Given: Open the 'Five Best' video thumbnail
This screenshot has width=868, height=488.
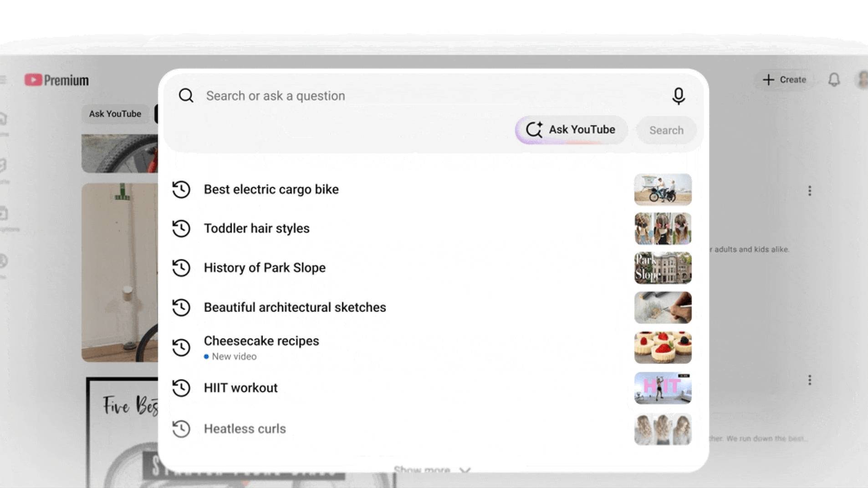Looking at the screenshot, I should pos(122,432).
